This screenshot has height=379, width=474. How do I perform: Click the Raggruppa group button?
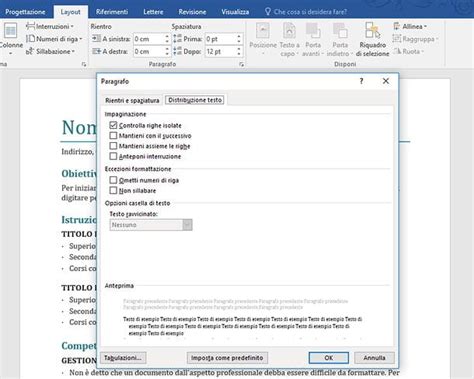[x=415, y=39]
